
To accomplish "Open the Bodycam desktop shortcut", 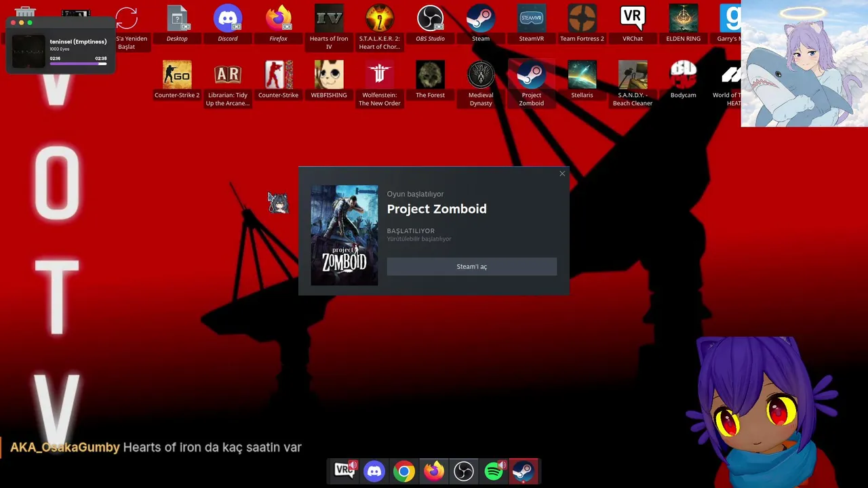I will tap(683, 80).
